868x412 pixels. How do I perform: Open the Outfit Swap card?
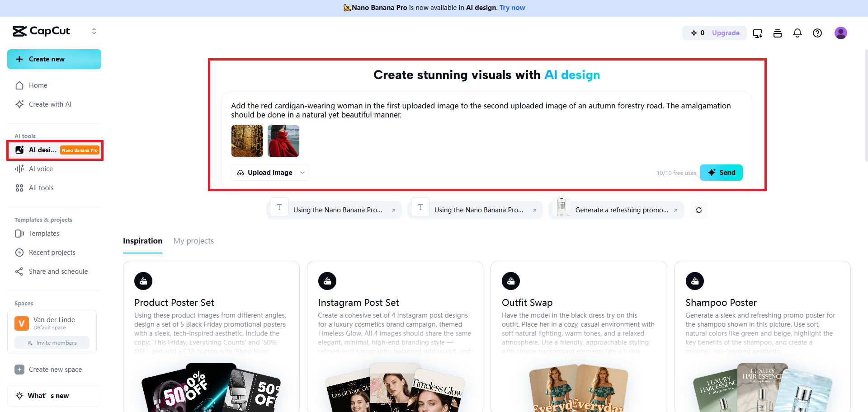(579, 337)
